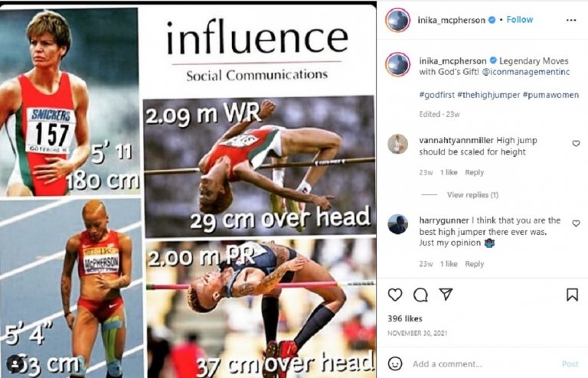
Task: Open the #godfirst hashtag
Action: (437, 95)
